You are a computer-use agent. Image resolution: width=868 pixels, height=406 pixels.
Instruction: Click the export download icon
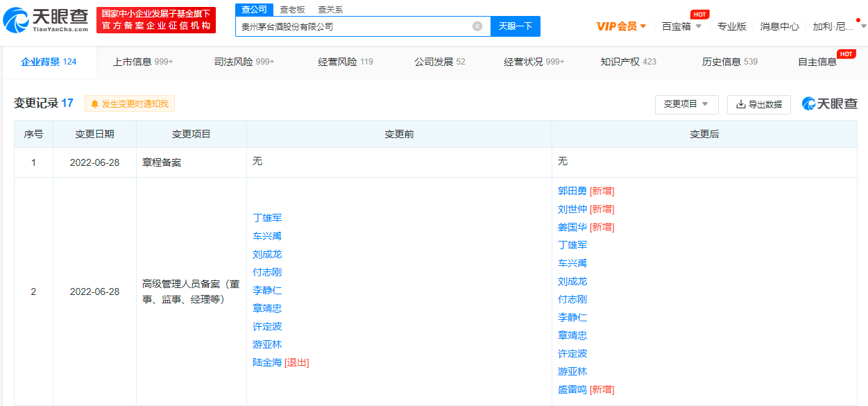(740, 104)
